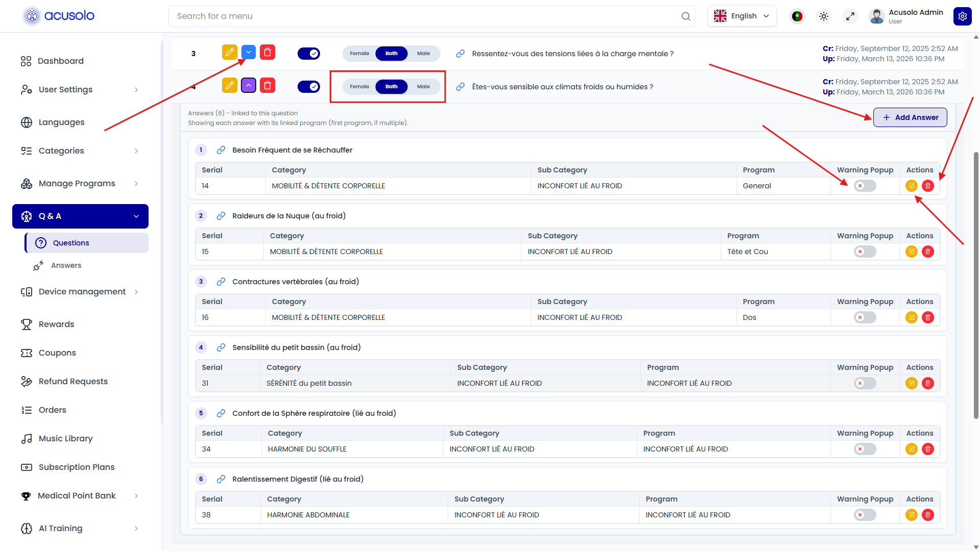Click the Add Answer button
Viewport: 980px width, 551px height.
[910, 117]
